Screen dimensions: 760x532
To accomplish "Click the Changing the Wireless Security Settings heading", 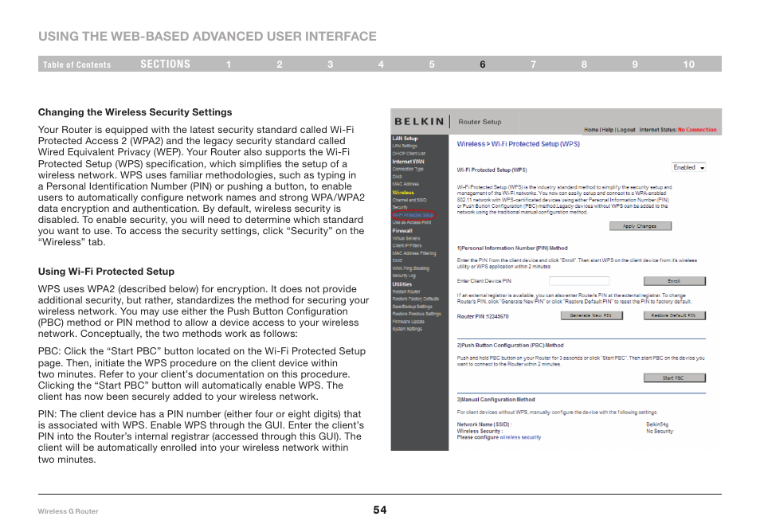I will pyautogui.click(x=135, y=112).
